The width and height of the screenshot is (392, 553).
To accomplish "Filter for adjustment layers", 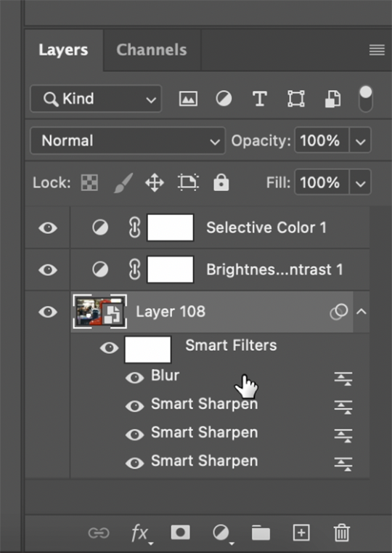I will 224,99.
